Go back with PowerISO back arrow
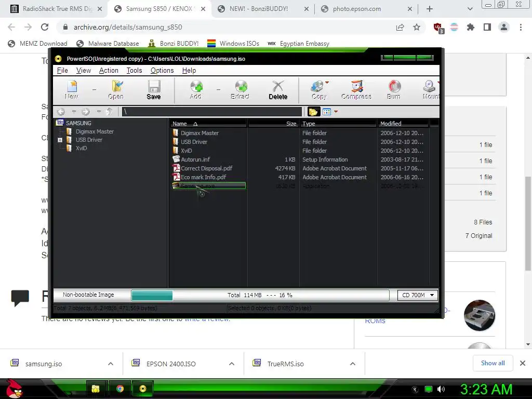 61,112
